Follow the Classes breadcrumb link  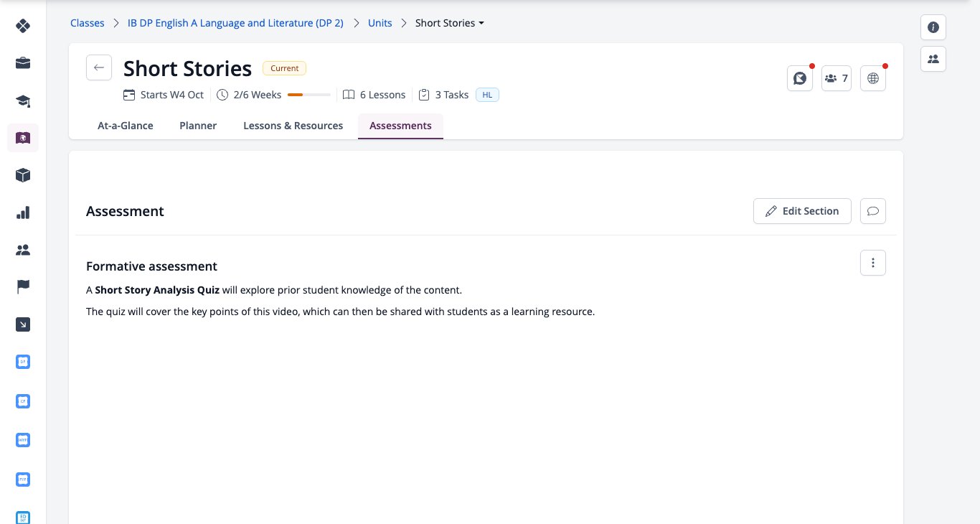tap(88, 23)
